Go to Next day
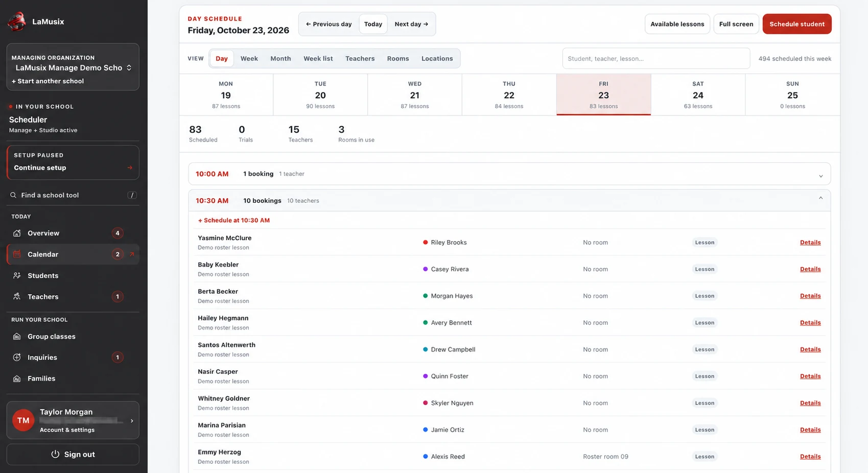Screen dimensions: 868x473 (411, 24)
